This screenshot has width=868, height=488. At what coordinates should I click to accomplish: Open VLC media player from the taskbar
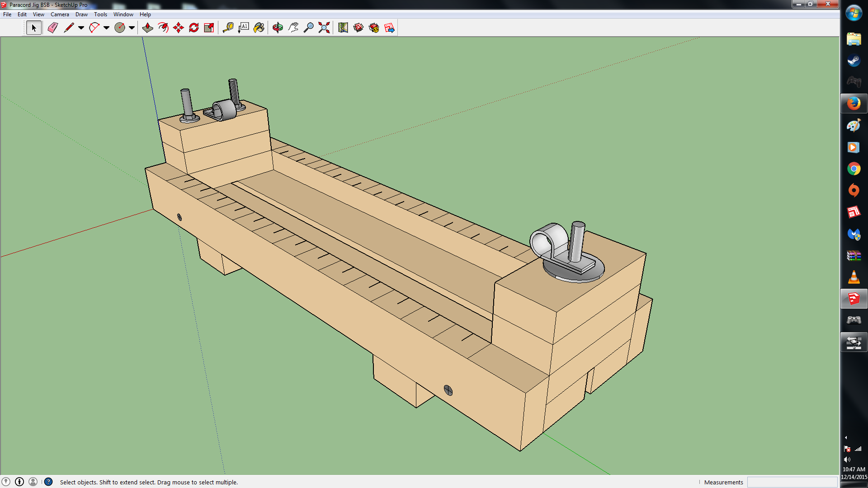coord(854,277)
